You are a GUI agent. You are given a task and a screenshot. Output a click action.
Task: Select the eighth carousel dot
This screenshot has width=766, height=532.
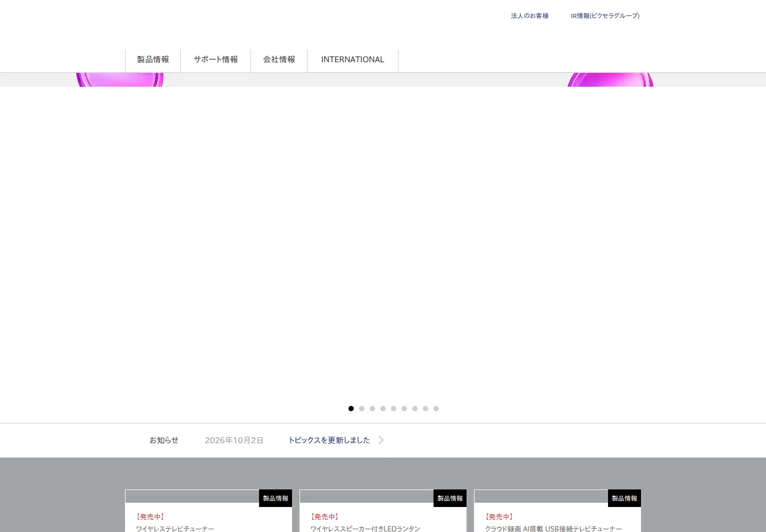coord(426,409)
